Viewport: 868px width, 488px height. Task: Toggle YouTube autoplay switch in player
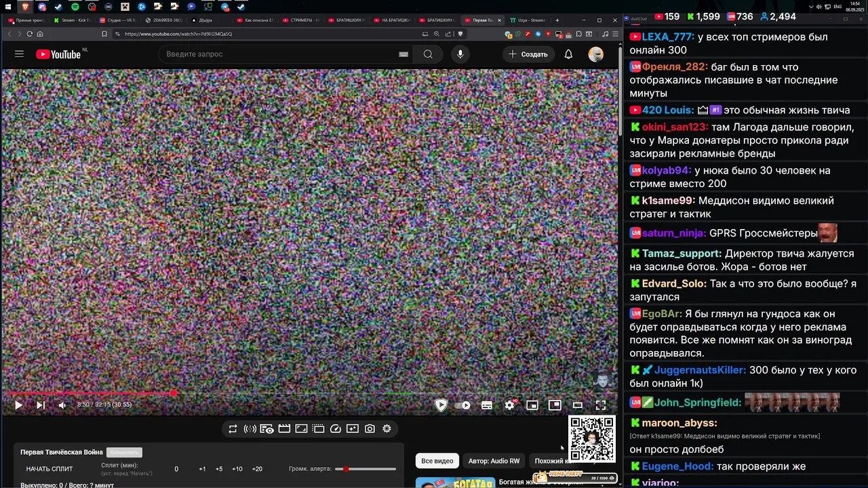pyautogui.click(x=463, y=405)
